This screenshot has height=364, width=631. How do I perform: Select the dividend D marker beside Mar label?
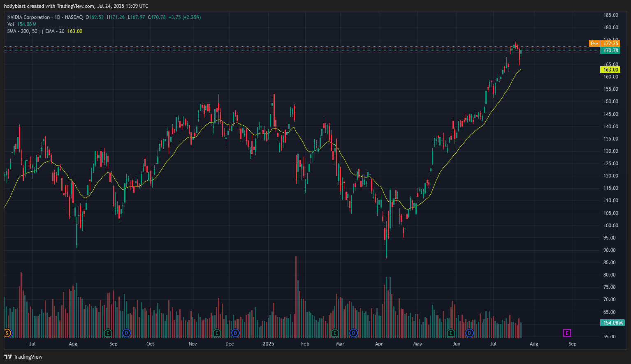pos(353,333)
